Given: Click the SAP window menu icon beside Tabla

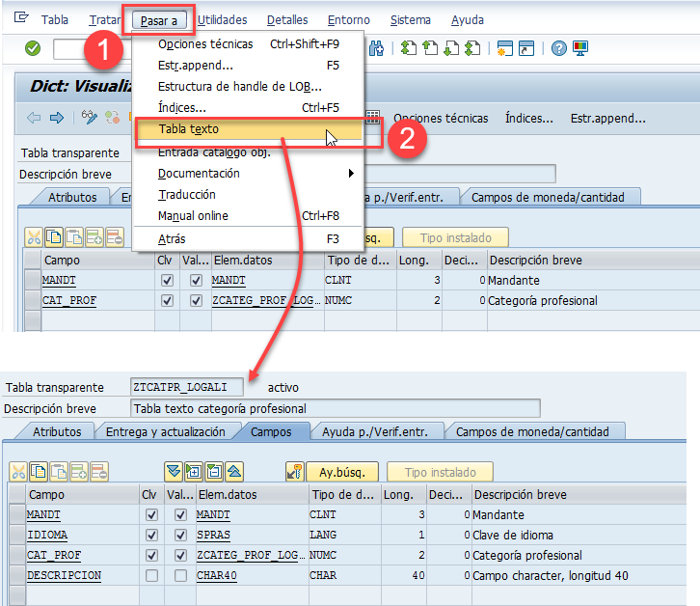Looking at the screenshot, I should coord(21,18).
